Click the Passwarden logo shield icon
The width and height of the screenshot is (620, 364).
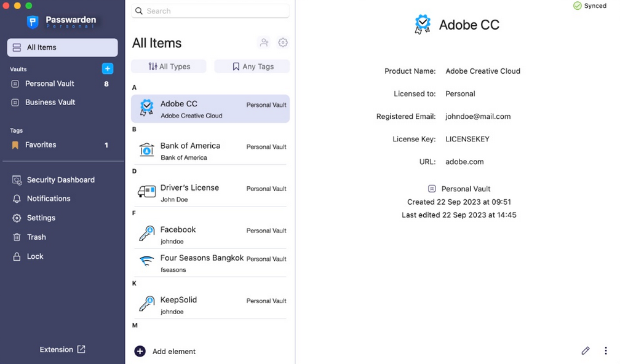(x=33, y=22)
